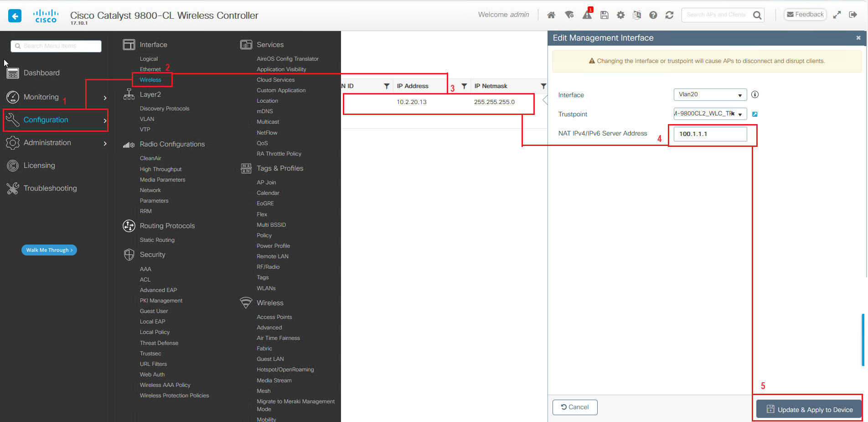Open PKI Management under Security
The height and width of the screenshot is (422, 868).
pyautogui.click(x=161, y=301)
